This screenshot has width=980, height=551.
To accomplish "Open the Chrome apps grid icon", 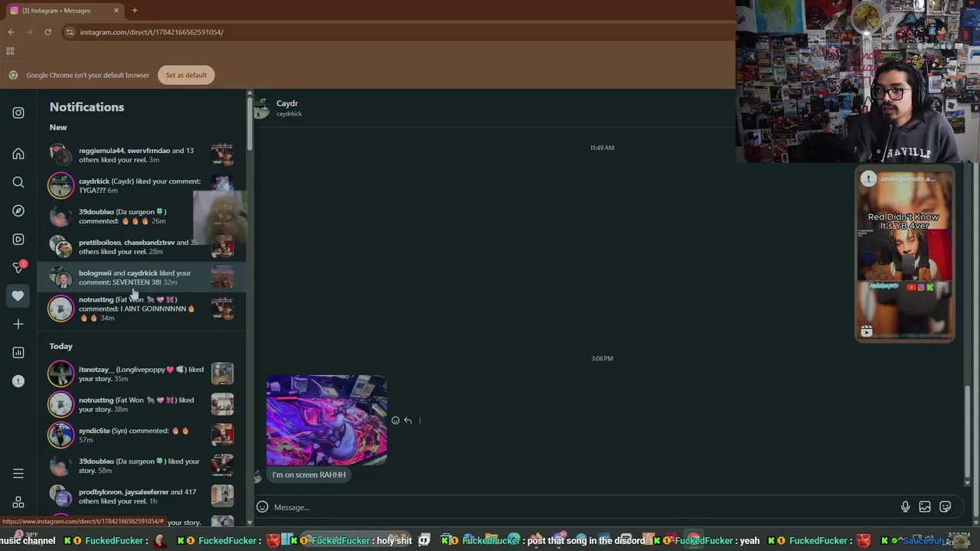I will point(10,51).
